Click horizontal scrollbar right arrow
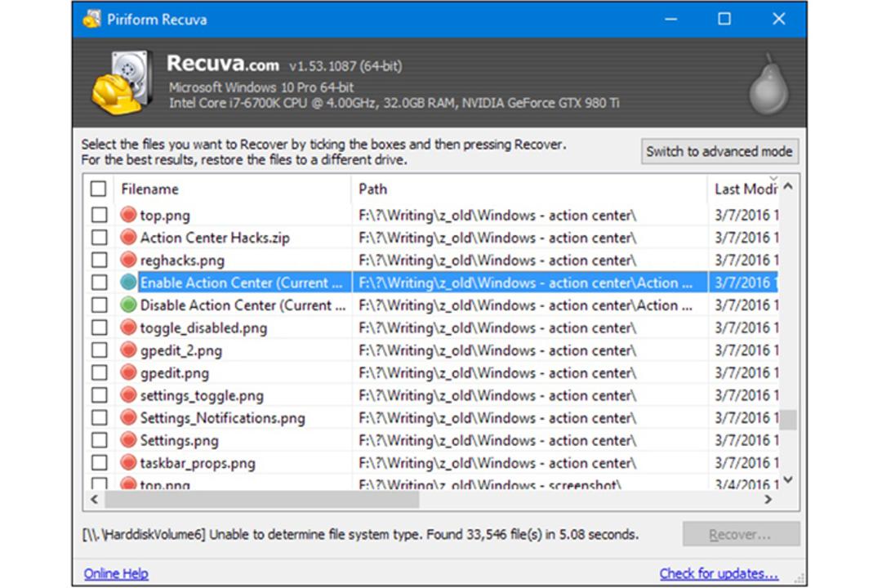The height and width of the screenshot is (588, 882). point(768,499)
